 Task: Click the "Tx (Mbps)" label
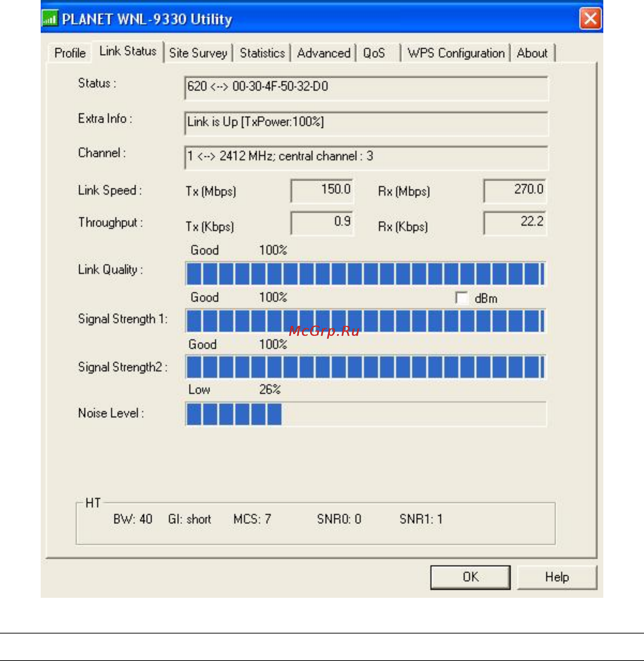211,192
